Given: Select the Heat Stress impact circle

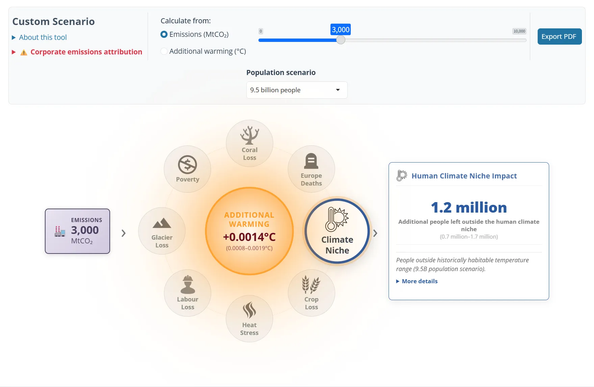Looking at the screenshot, I should point(249,319).
